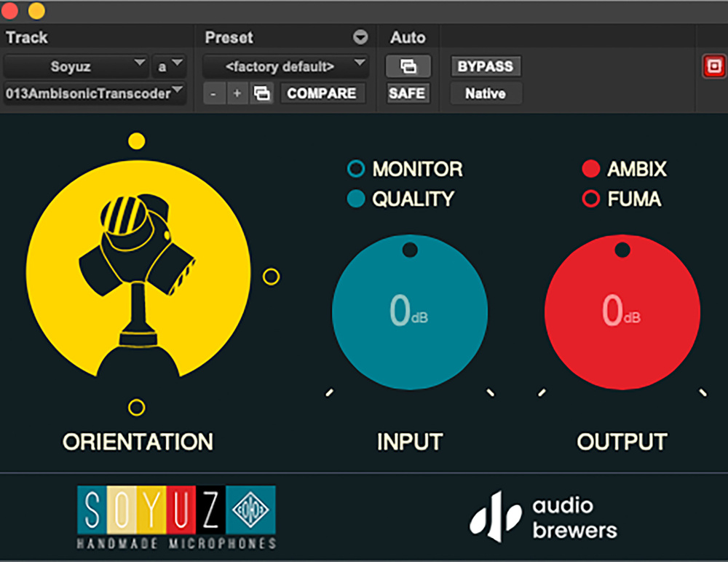Click the teal INPUT gain knob
The width and height of the screenshot is (728, 562).
coord(409,312)
